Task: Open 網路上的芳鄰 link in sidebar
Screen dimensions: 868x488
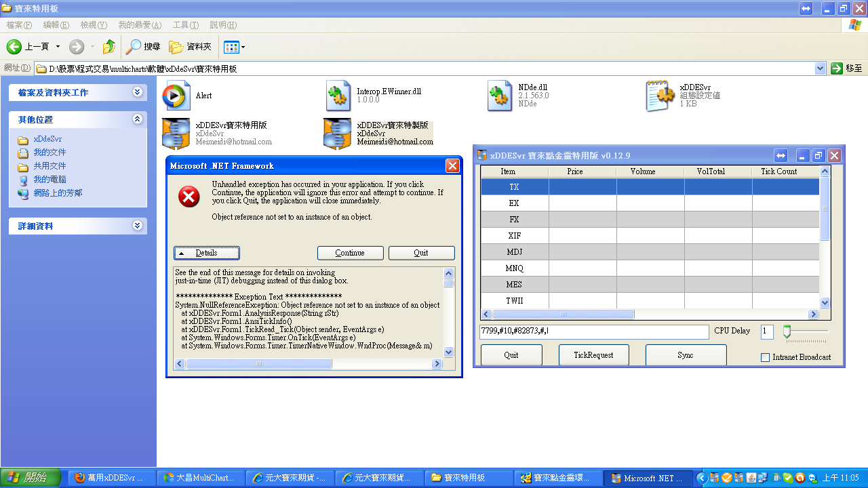Action: tap(58, 193)
